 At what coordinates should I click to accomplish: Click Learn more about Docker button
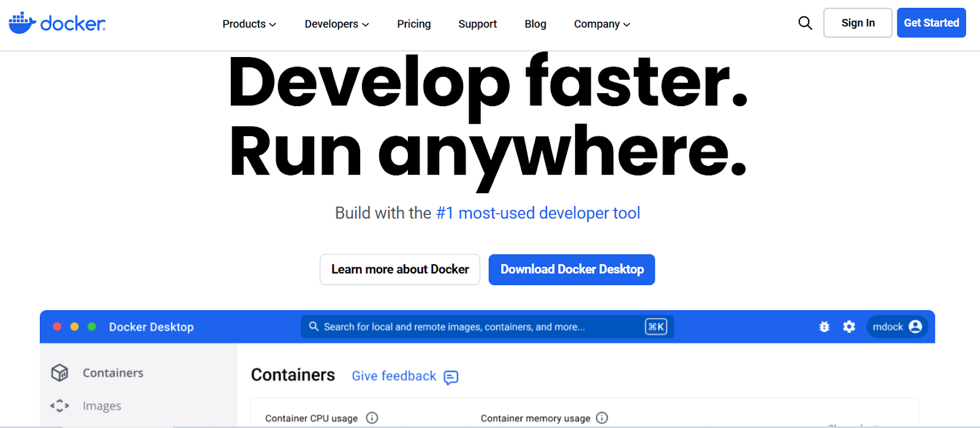(400, 270)
